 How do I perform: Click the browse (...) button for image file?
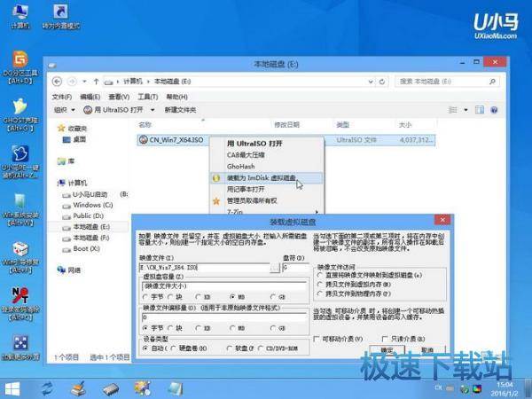[275, 268]
